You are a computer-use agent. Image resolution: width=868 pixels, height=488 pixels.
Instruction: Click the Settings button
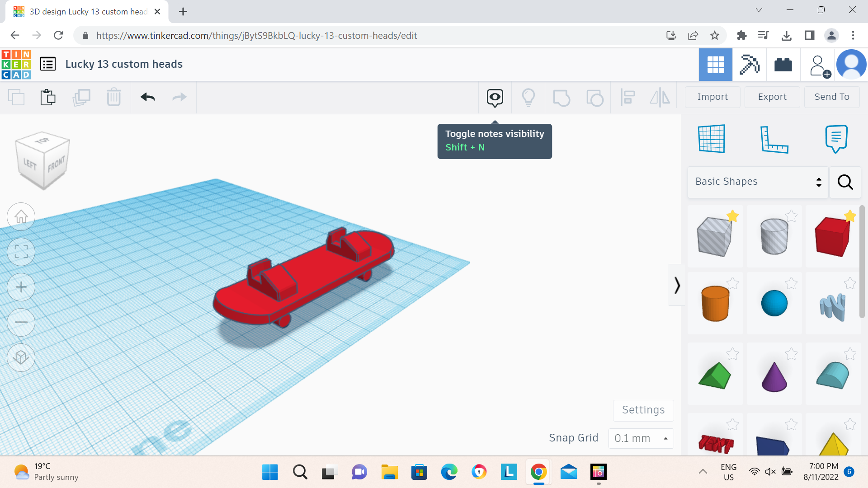coord(643,410)
